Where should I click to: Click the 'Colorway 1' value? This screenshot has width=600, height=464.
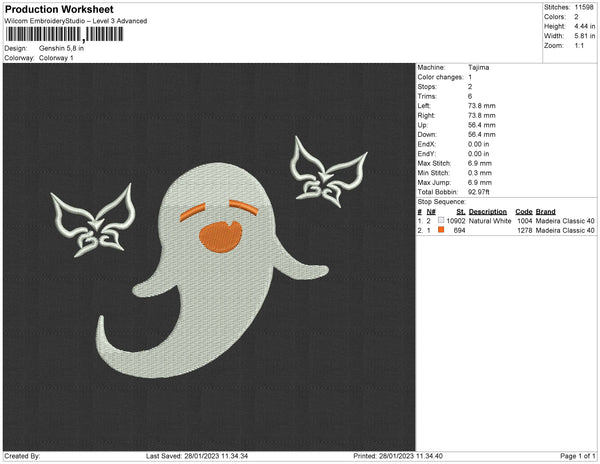coord(56,58)
